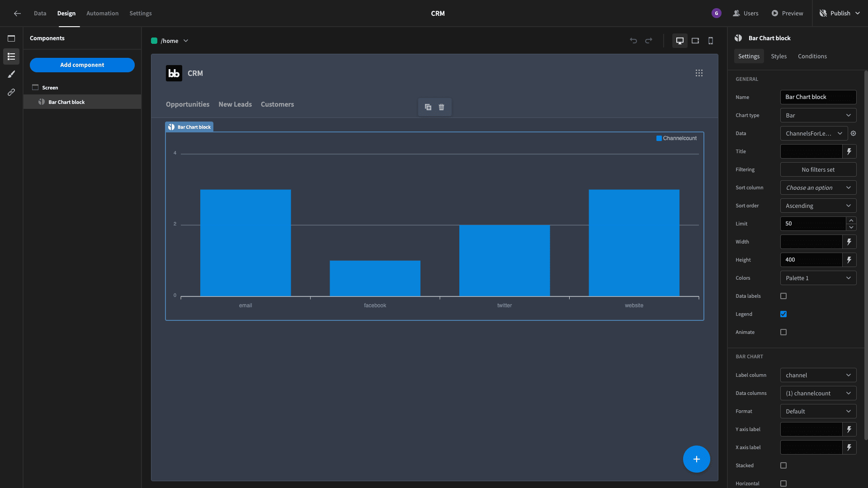The width and height of the screenshot is (868, 488).
Task: Open the /home screen selector dropdown
Action: 170,41
